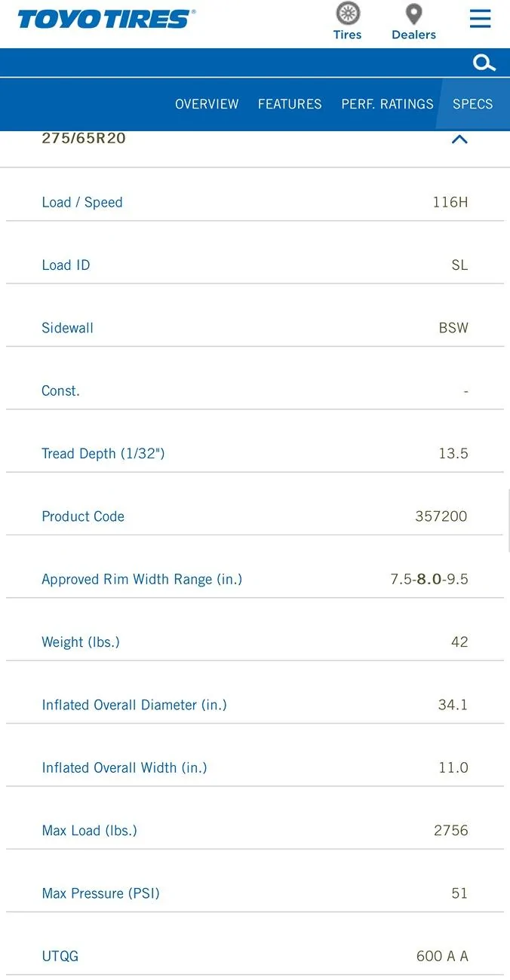Switch to the Features tab
The height and width of the screenshot is (980, 510).
[290, 104]
